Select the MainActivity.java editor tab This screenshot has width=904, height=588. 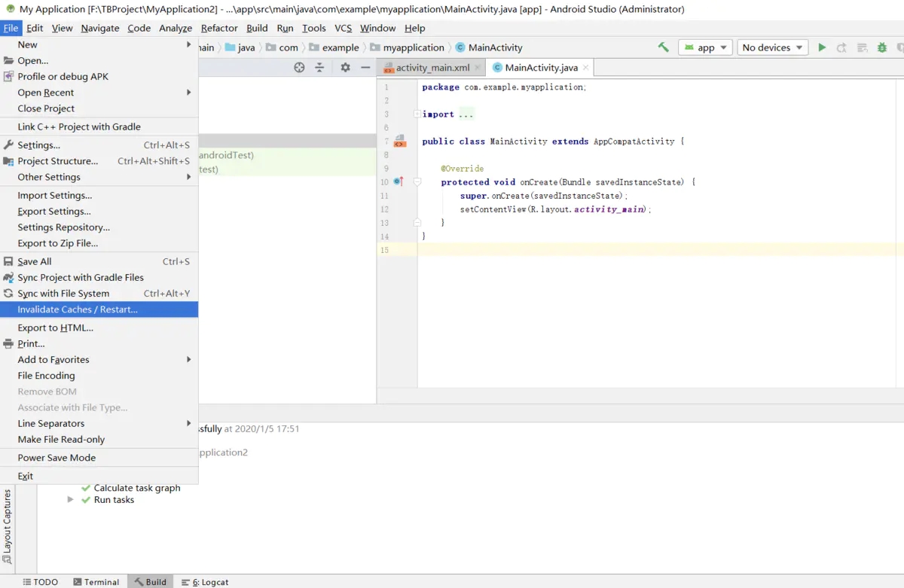click(539, 67)
